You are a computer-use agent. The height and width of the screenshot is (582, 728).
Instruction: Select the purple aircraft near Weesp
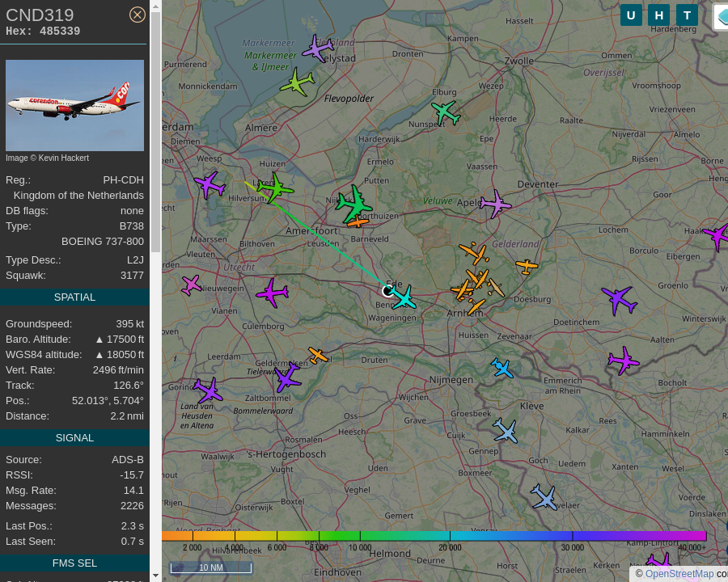(210, 185)
